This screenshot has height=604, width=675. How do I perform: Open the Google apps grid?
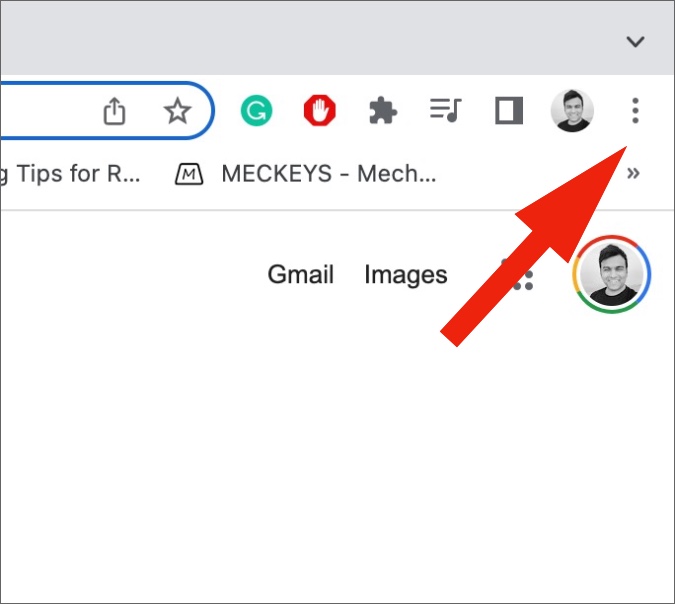[517, 274]
